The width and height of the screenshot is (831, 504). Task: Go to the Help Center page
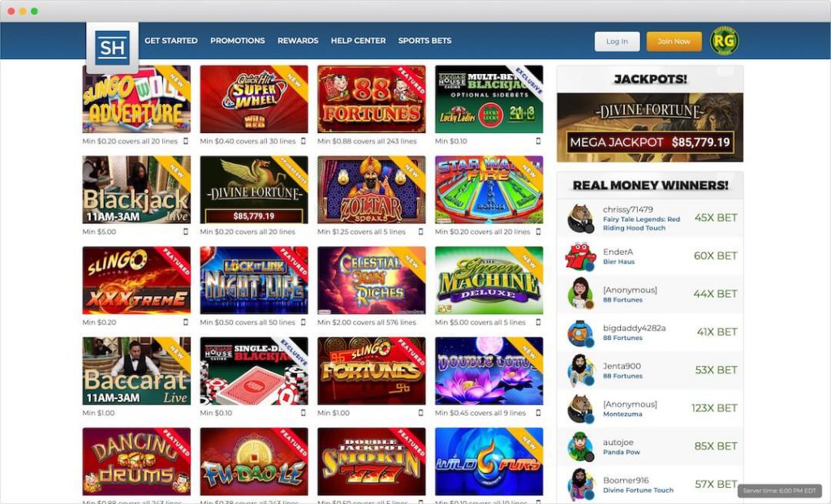pos(358,41)
